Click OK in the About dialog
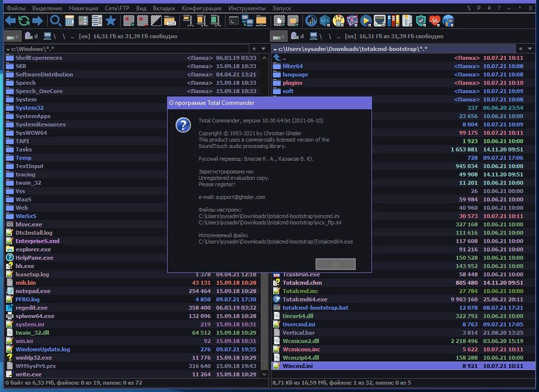The image size is (539, 392). pyautogui.click(x=336, y=264)
